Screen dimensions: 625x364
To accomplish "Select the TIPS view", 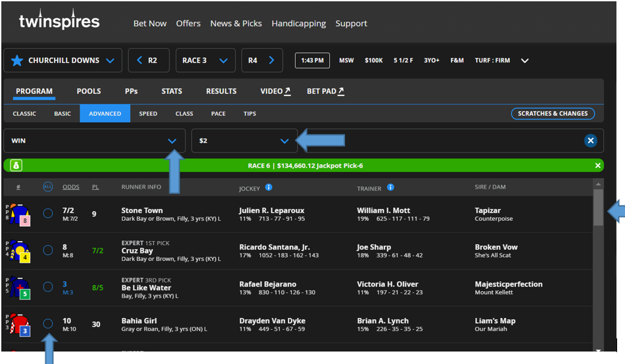I will (250, 114).
